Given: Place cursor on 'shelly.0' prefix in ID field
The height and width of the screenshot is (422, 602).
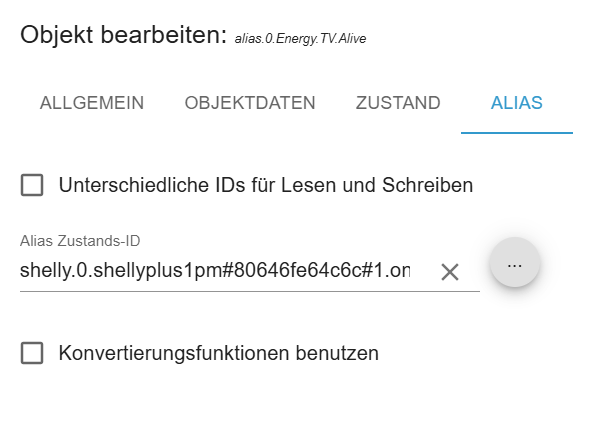Looking at the screenshot, I should 47,272.
